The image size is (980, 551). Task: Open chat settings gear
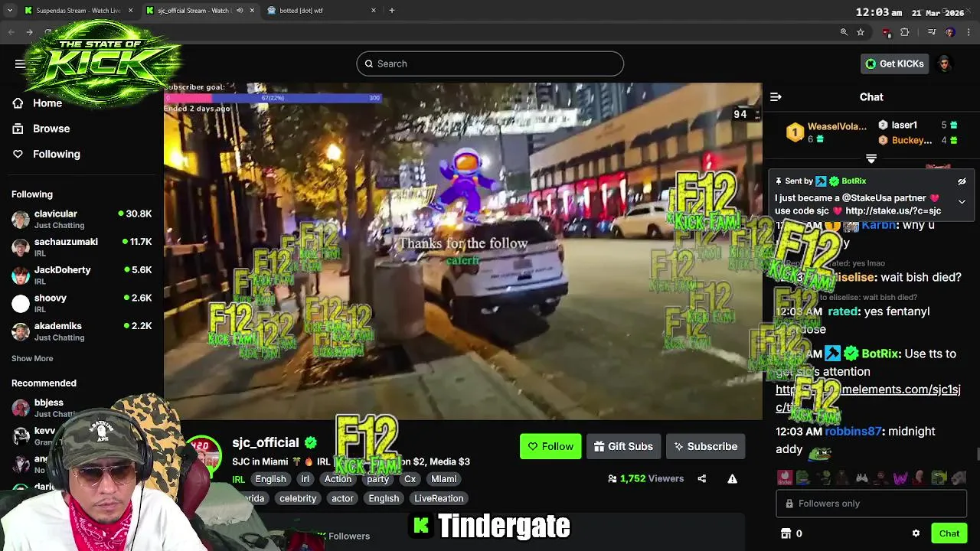(x=916, y=533)
